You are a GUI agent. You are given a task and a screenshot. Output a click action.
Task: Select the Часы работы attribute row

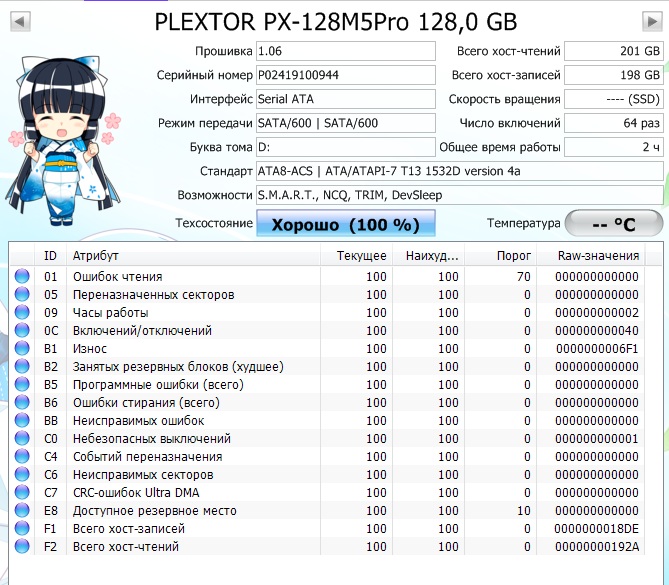click(327, 312)
